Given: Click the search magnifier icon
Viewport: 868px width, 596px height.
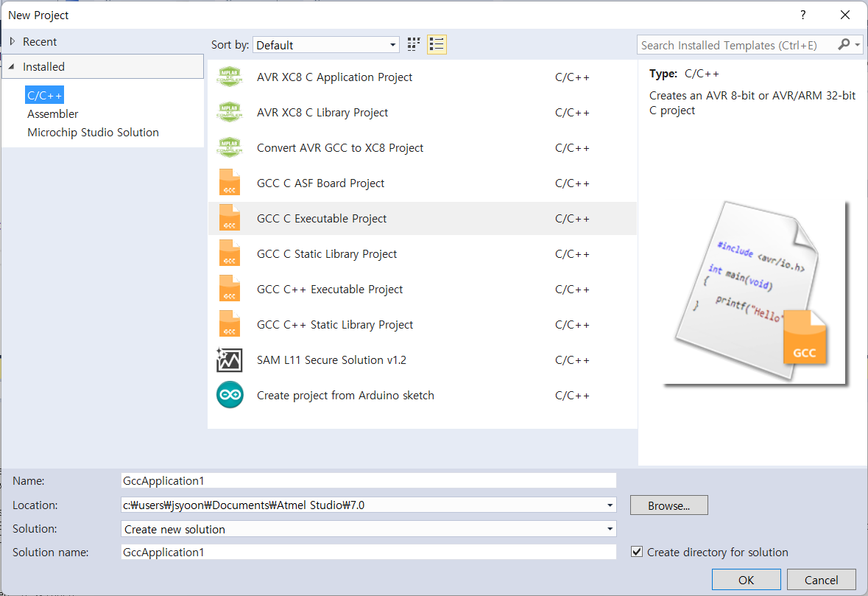Looking at the screenshot, I should (x=844, y=45).
